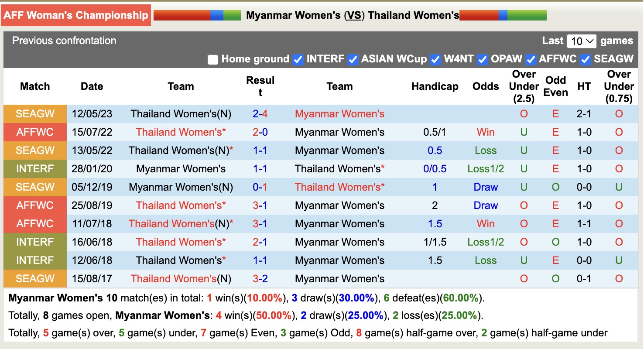The image size is (644, 349).
Task: Enable the Home ground filter
Action: [212, 59]
